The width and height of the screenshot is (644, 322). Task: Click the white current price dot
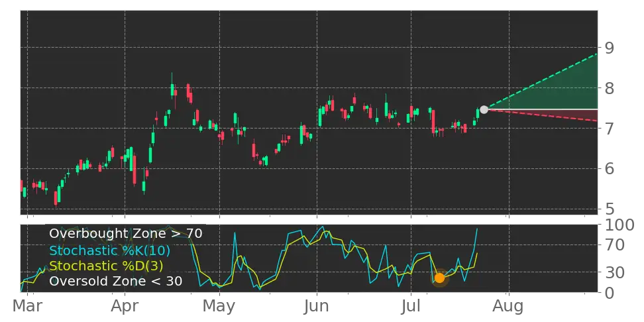(x=484, y=110)
